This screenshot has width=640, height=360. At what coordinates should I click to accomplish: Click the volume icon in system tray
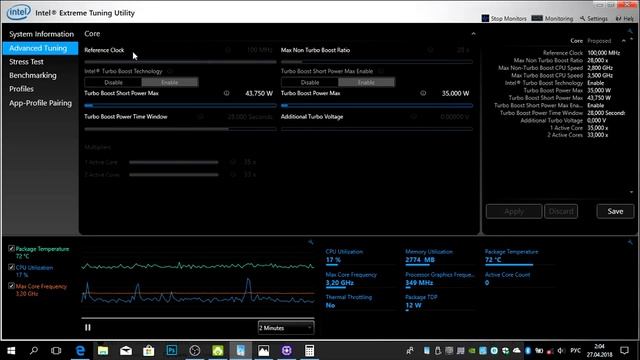(x=560, y=351)
